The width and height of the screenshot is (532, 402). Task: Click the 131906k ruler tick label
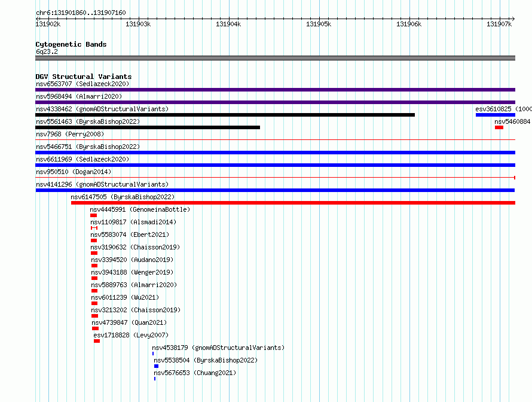pyautogui.click(x=409, y=24)
